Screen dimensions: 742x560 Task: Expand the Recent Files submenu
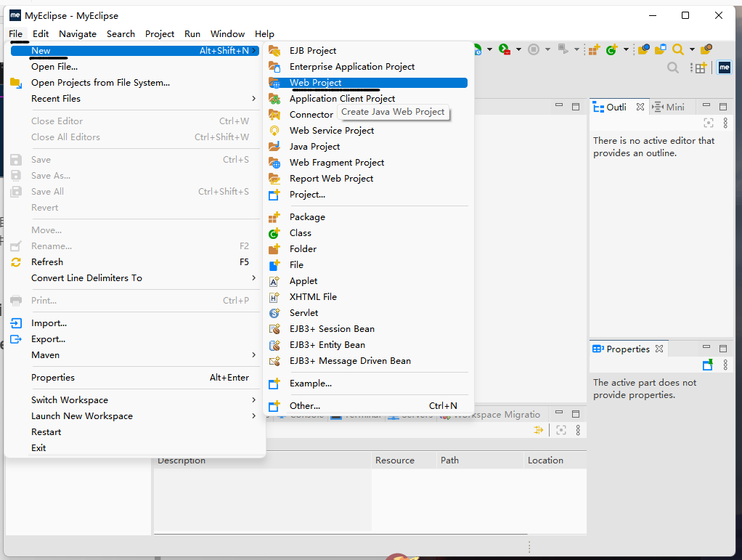[134, 99]
